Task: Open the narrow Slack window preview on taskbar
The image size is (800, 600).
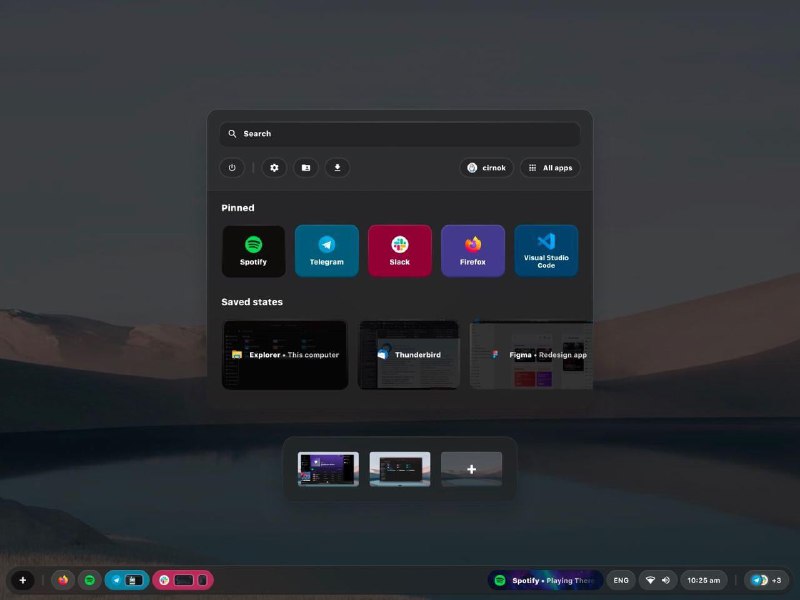Action: tap(203, 580)
